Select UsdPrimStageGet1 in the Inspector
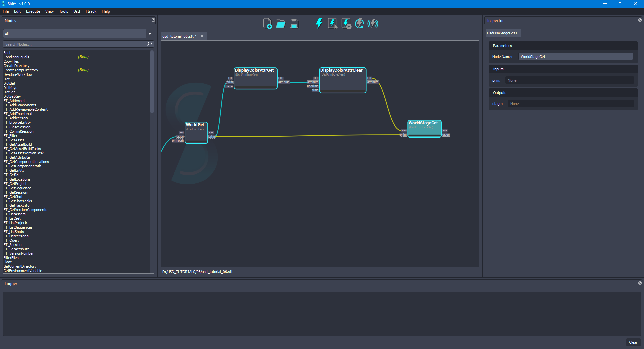 [503, 33]
